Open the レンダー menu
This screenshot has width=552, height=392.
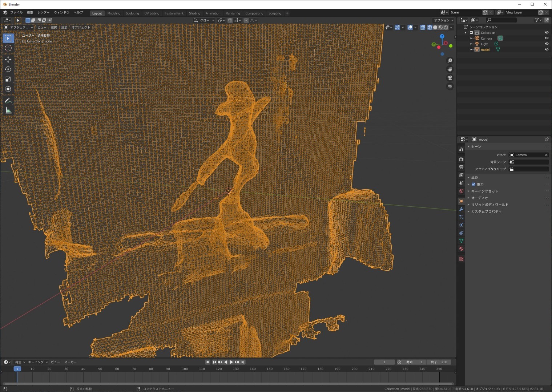43,12
